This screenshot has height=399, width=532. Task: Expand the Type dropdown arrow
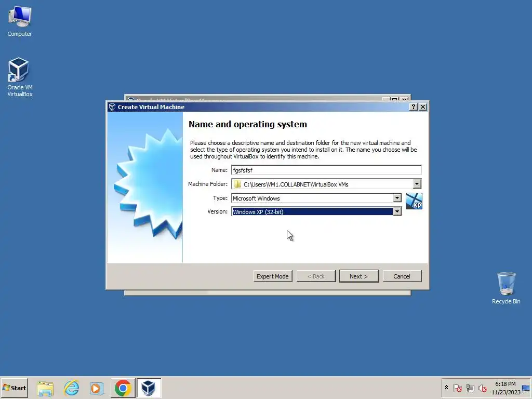click(x=397, y=198)
